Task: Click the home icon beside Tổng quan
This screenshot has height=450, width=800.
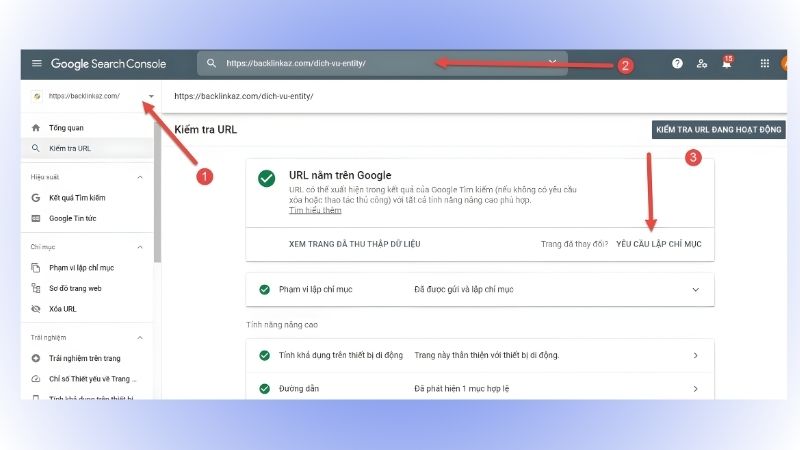Action: coord(36,128)
